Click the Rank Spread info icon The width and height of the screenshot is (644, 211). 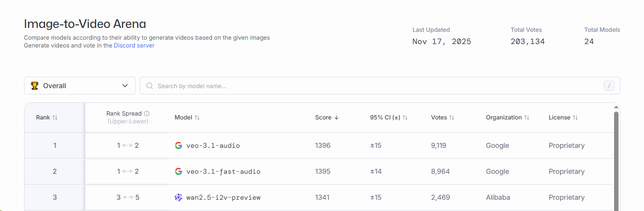[x=147, y=114]
